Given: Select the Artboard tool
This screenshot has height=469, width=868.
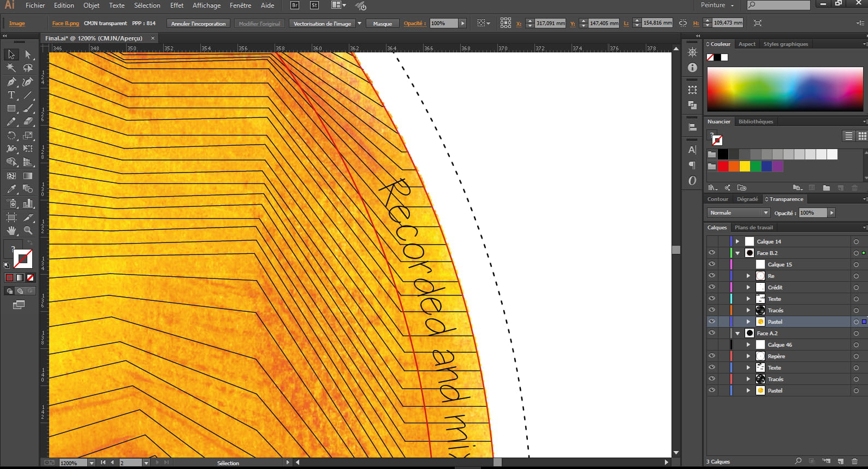Looking at the screenshot, I should (11, 217).
